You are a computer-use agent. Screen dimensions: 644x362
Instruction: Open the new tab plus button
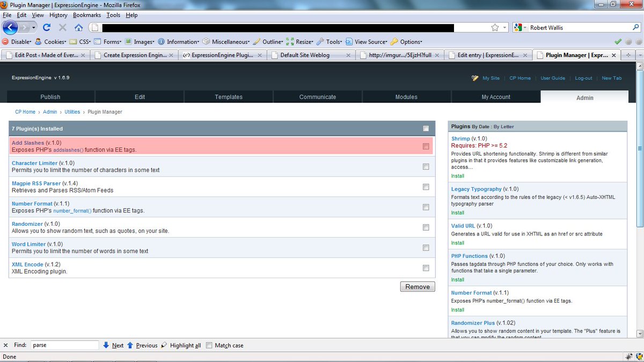pos(627,55)
